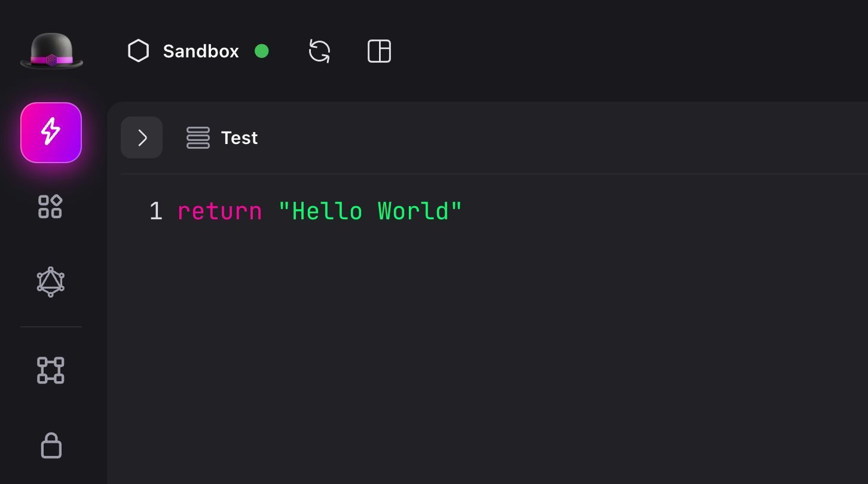Select the Test tab label
Viewport: 868px width, 484px height.
point(239,138)
